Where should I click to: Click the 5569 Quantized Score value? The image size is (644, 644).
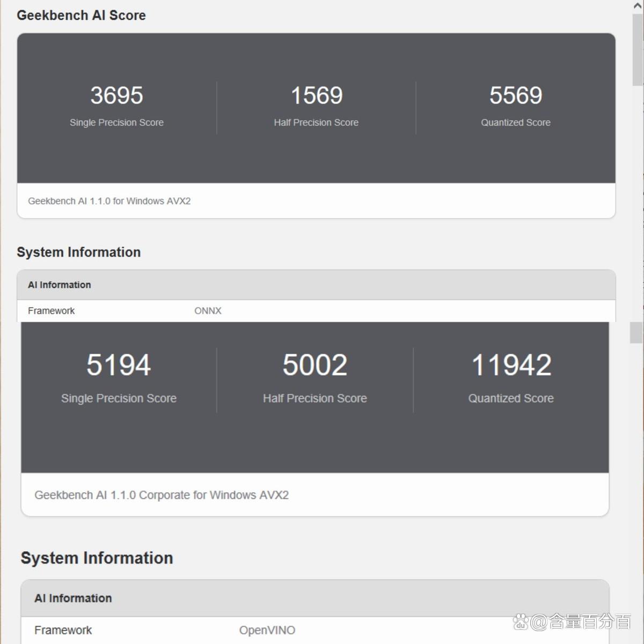pyautogui.click(x=515, y=96)
